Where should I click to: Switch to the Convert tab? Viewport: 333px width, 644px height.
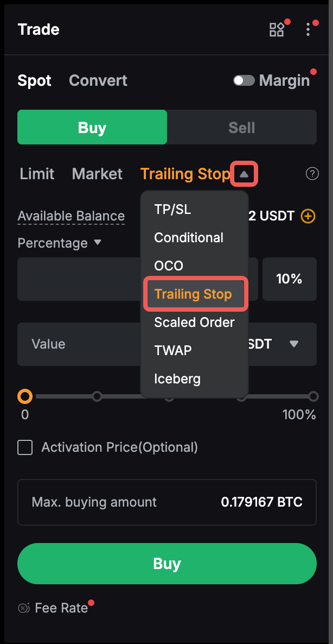[98, 81]
